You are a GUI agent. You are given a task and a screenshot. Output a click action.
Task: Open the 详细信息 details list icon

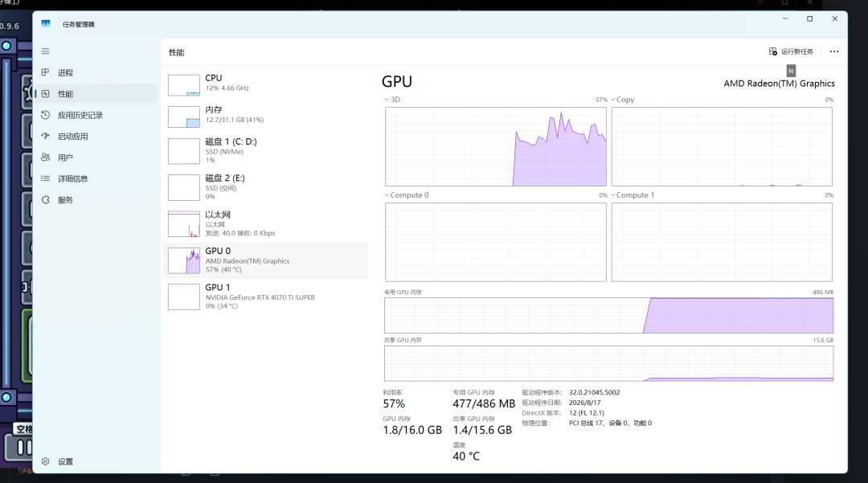click(x=45, y=178)
